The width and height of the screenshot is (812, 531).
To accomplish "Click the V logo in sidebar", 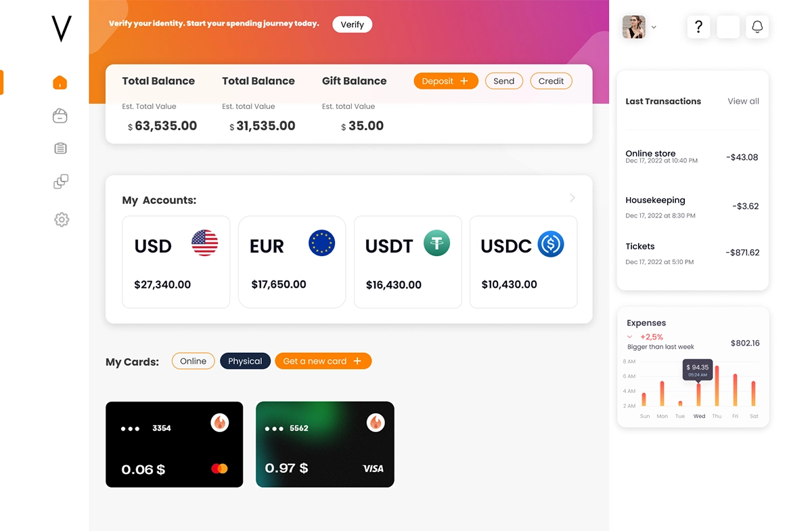I will pyautogui.click(x=62, y=29).
